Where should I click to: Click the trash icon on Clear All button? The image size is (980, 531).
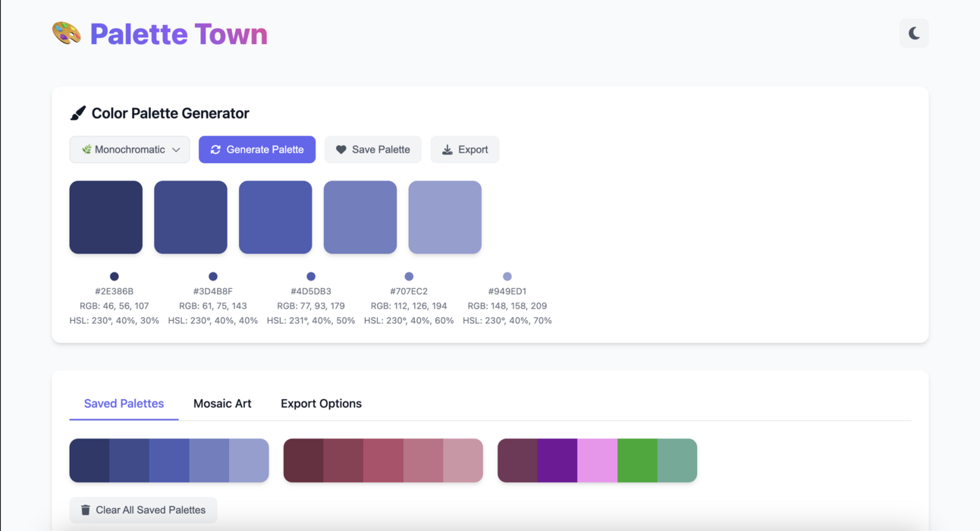(85, 510)
